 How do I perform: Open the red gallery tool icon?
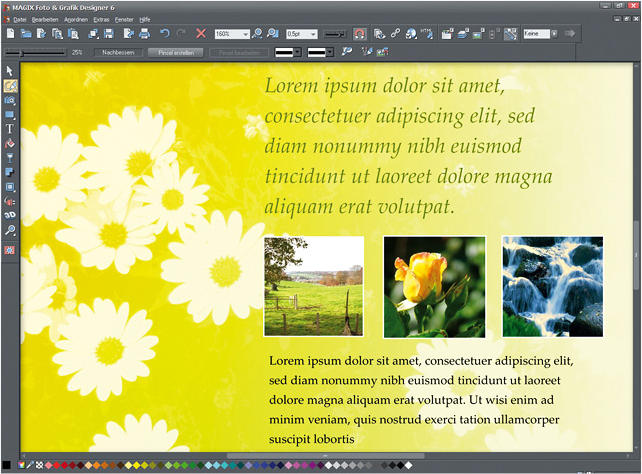point(10,250)
